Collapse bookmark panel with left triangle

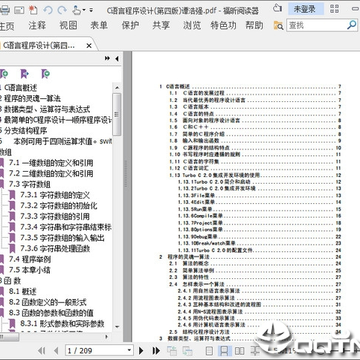(117, 59)
